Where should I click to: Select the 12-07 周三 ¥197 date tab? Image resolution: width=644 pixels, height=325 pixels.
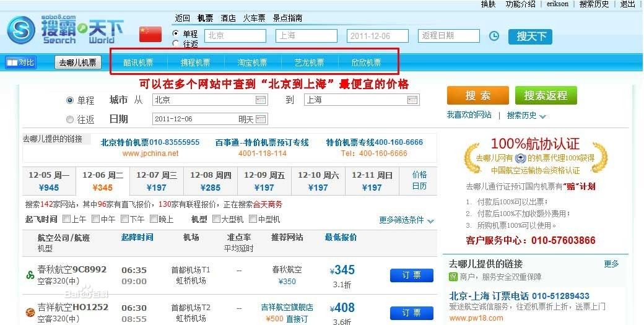pos(157,181)
